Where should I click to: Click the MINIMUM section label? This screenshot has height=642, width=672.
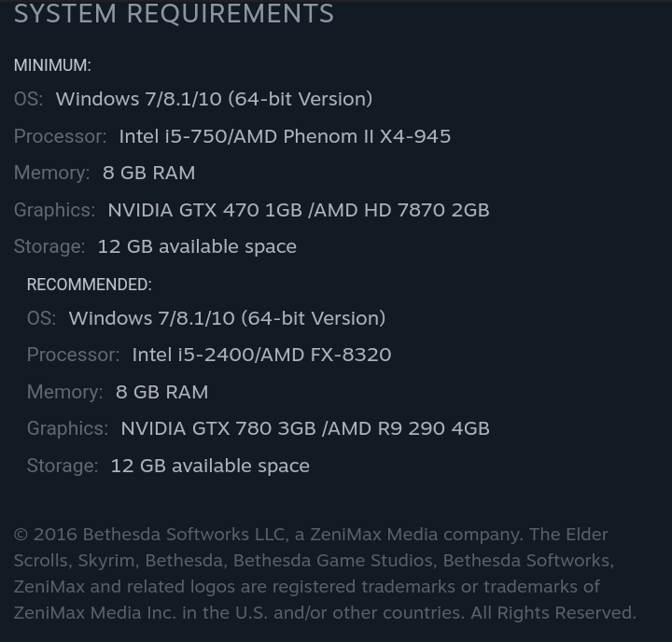(x=52, y=65)
